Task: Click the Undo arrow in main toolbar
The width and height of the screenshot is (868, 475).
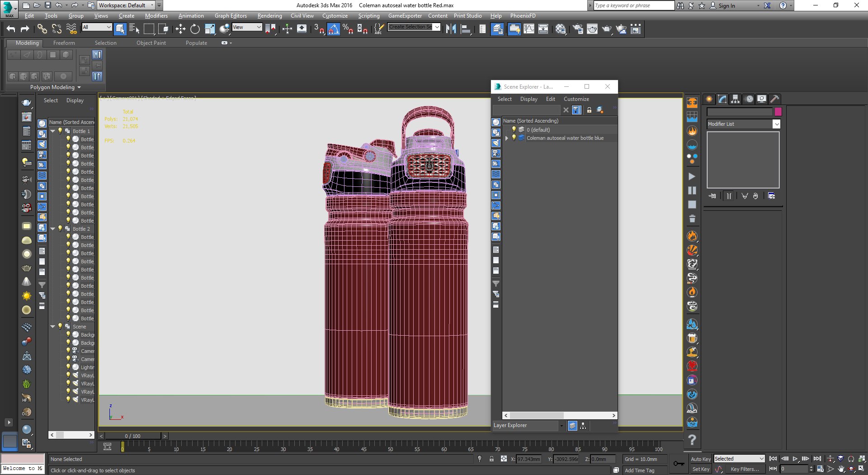Action: point(11,29)
